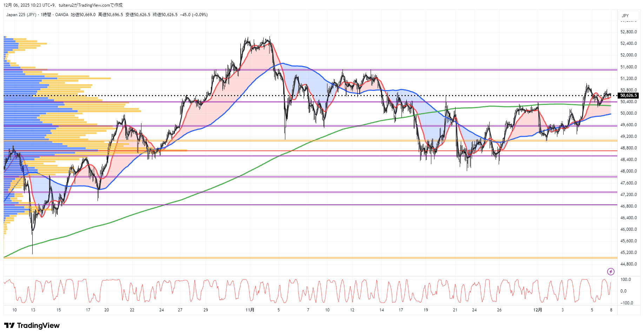Click the 44,800.0 price axis label

coord(628,264)
